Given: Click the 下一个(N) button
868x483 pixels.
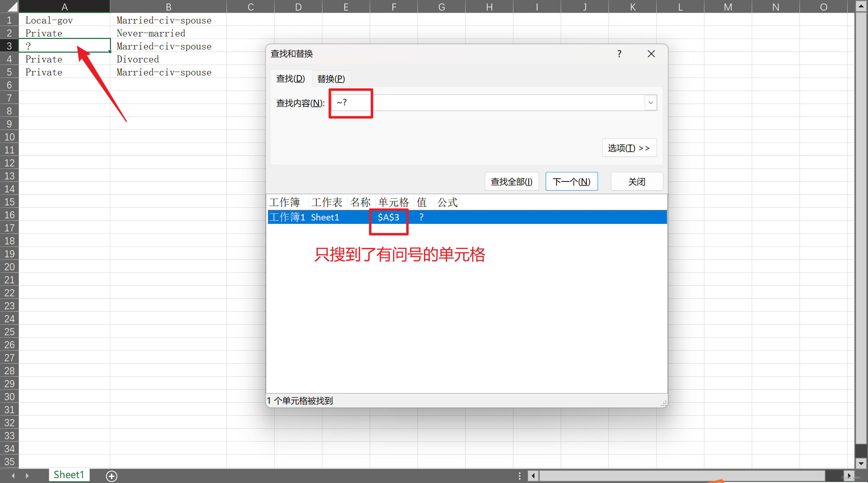Looking at the screenshot, I should point(571,181).
